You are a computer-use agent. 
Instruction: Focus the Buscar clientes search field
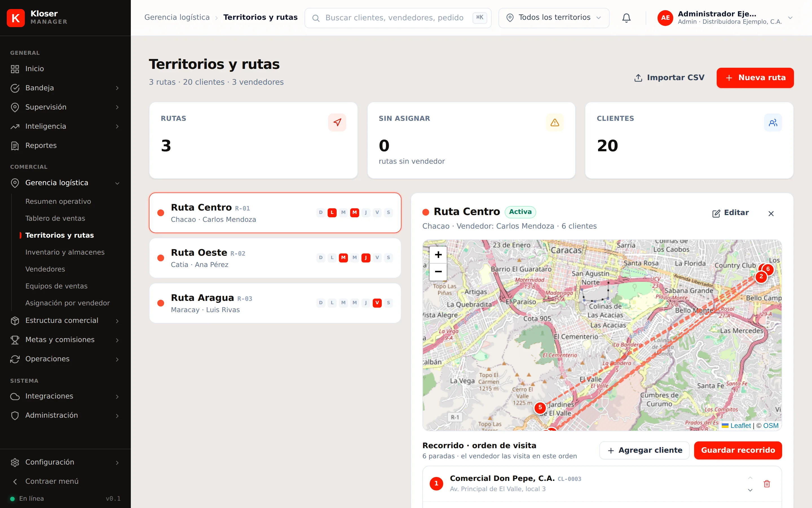pos(398,18)
